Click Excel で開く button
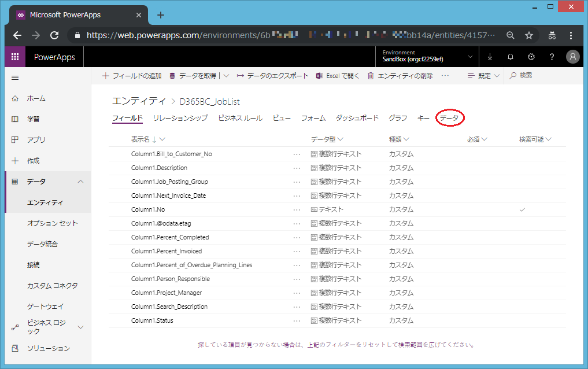Image resolution: width=588 pixels, height=369 pixels. point(338,76)
